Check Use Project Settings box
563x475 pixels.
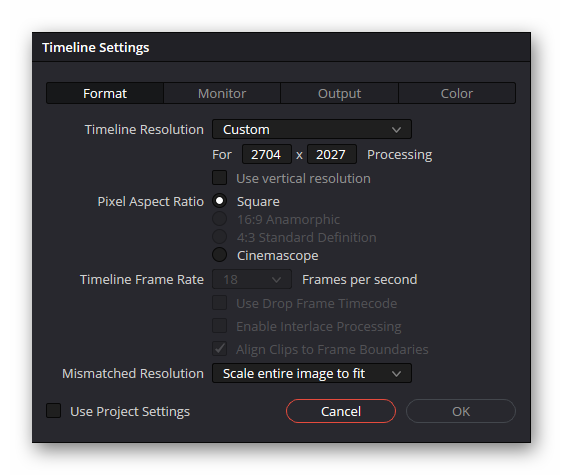coord(53,411)
